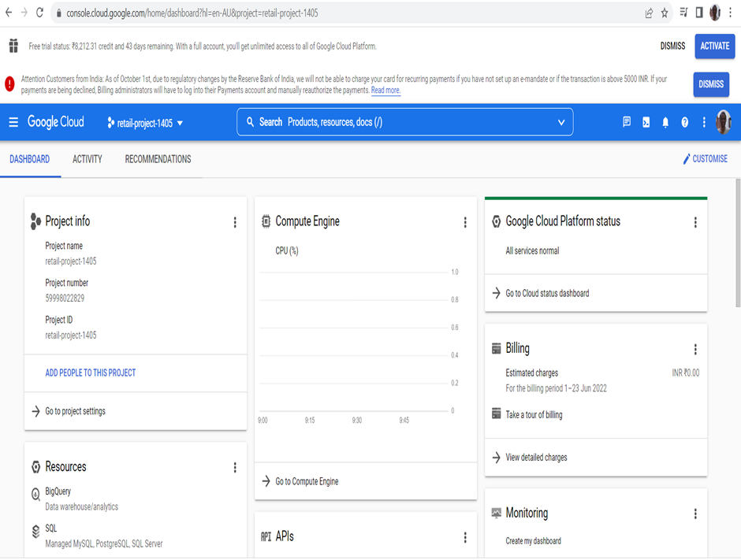Open View detailed charges link
This screenshot has height=560, width=741.
pyautogui.click(x=536, y=458)
